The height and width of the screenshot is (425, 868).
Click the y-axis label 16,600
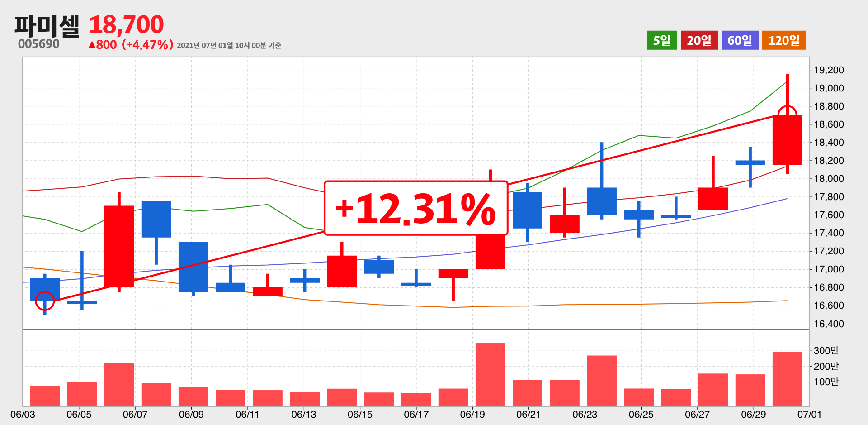[829, 306]
